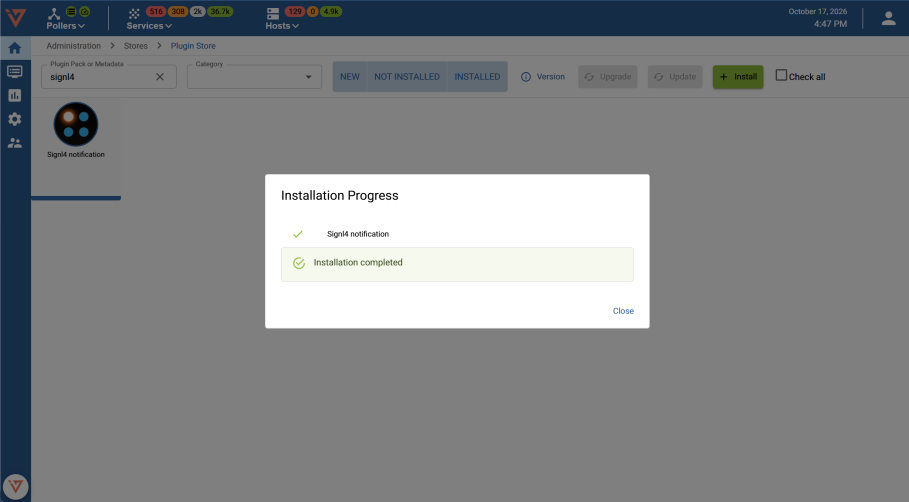
Task: Click the Version info button
Action: click(x=543, y=77)
